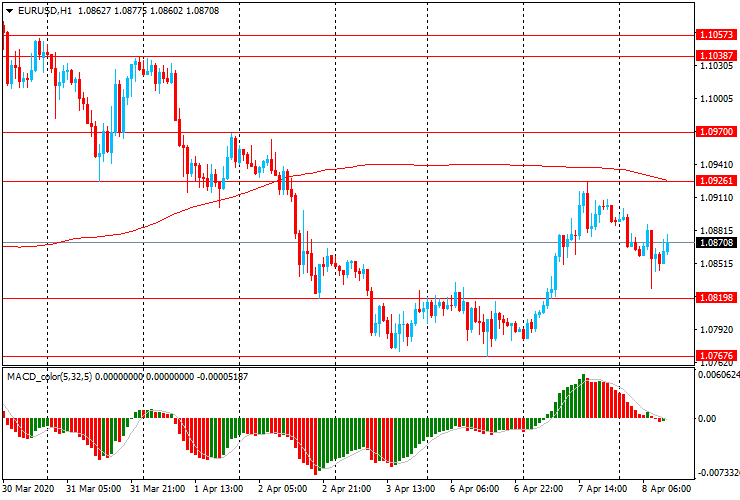
Task: Click the 1.07676 red price label
Action: (716, 356)
